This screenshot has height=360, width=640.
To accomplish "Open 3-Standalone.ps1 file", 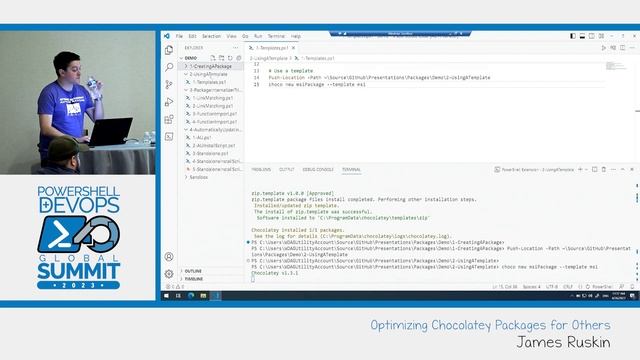I will [211, 153].
